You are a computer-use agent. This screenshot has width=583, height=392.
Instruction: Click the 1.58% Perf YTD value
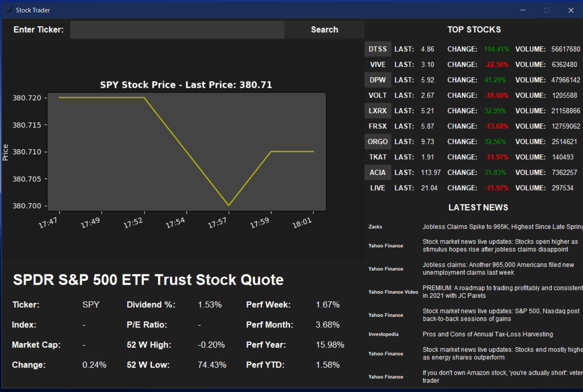click(x=328, y=365)
